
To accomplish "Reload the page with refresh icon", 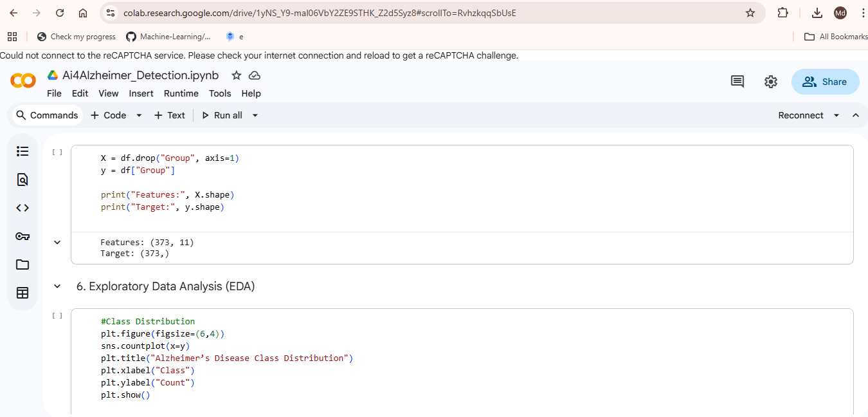I will pyautogui.click(x=60, y=13).
